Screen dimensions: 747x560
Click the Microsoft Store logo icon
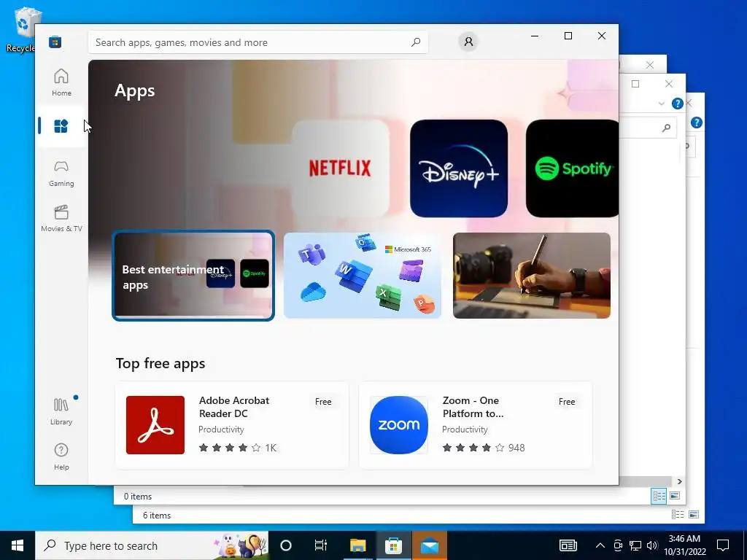tap(55, 42)
